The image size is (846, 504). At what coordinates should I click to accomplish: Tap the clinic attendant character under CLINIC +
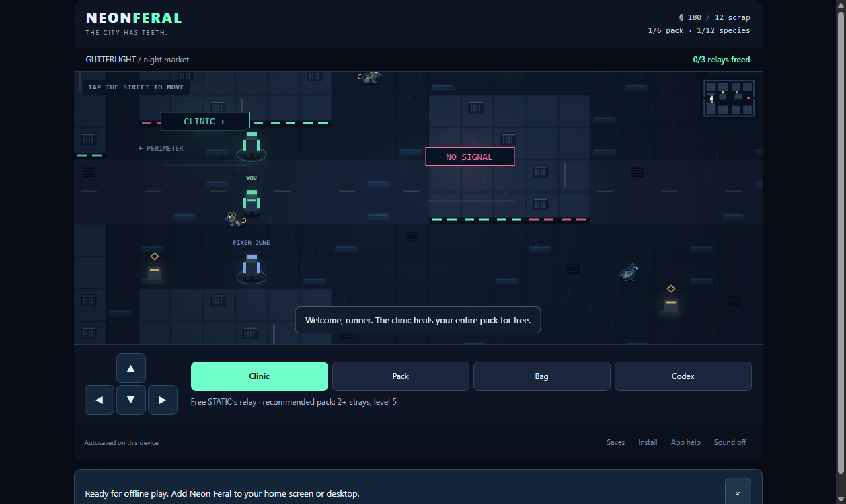pyautogui.click(x=252, y=144)
